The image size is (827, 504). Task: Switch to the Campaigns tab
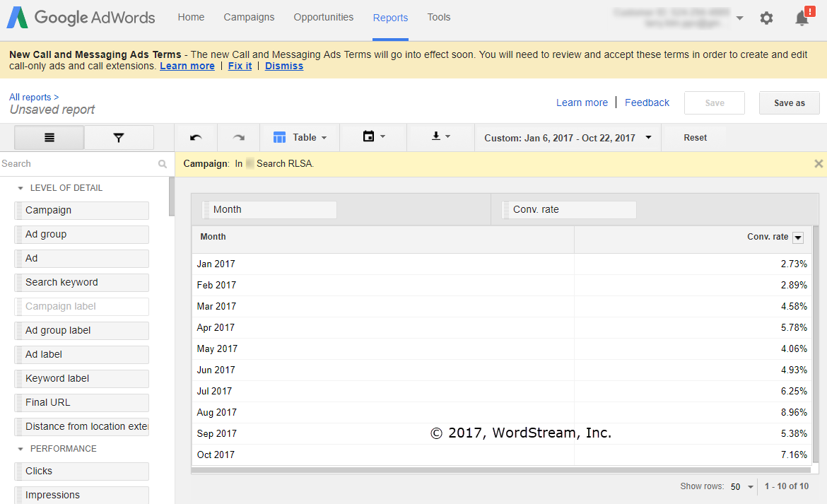click(249, 17)
